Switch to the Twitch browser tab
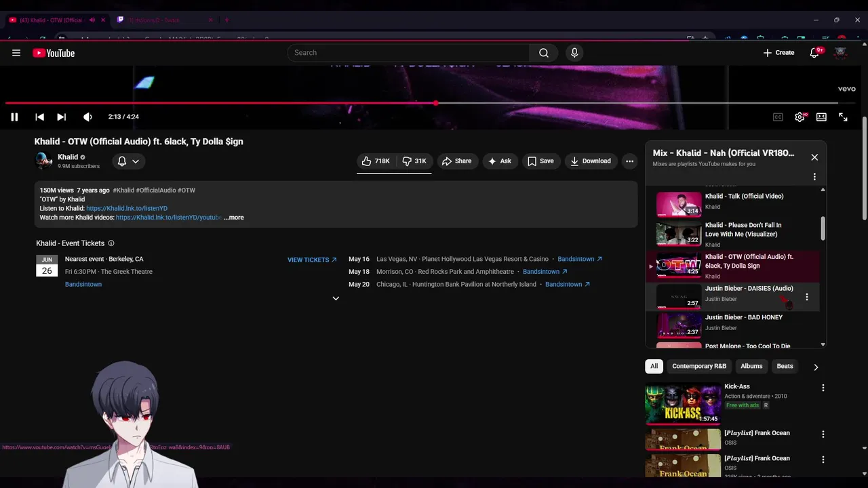868x488 pixels. [x=165, y=20]
